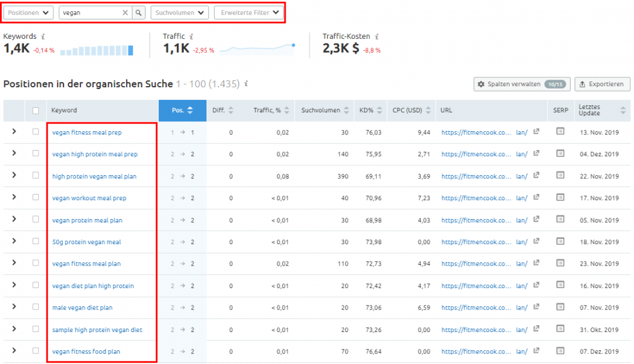This screenshot has height=364, width=634.
Task: View SERP snapshot for 50g protein vegan meal
Action: point(560,241)
